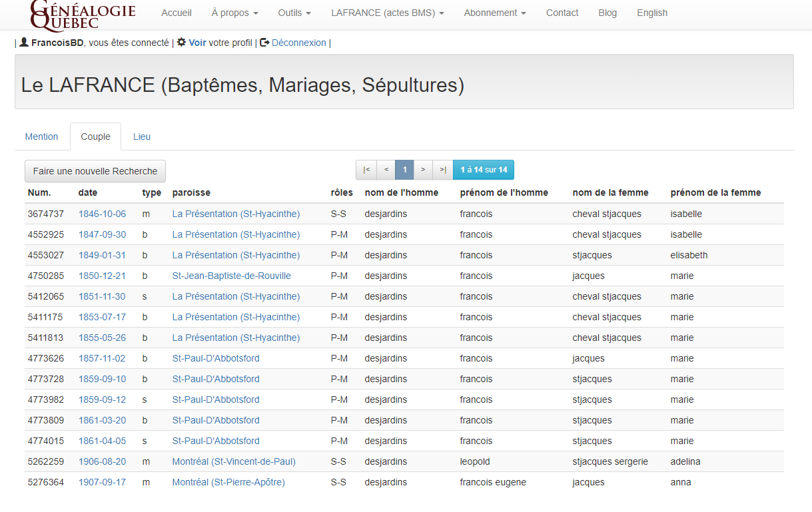Click the 'date' column header

[x=88, y=192]
